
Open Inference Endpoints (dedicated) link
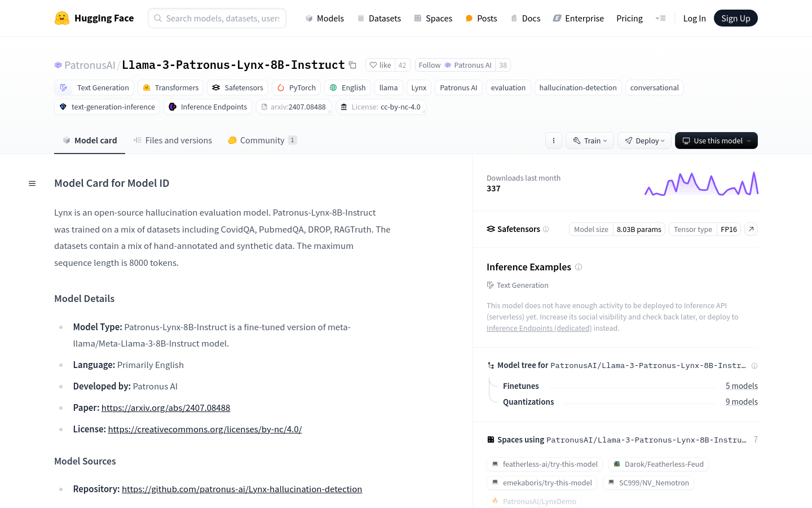click(539, 328)
